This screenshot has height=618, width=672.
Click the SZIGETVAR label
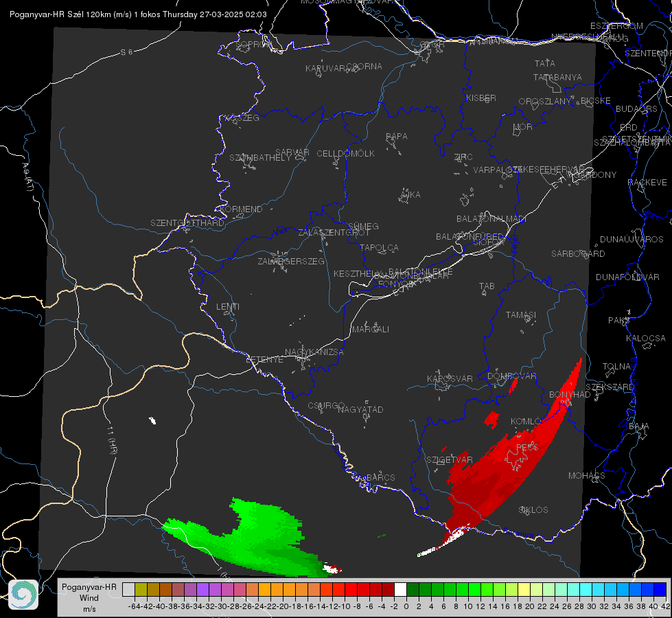[x=449, y=460]
